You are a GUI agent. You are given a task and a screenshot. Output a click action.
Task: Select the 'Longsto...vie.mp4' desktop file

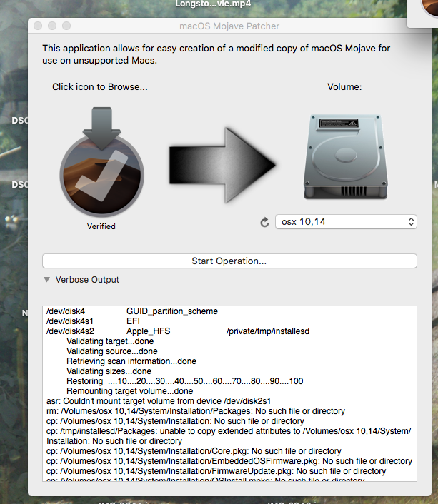click(213, 4)
